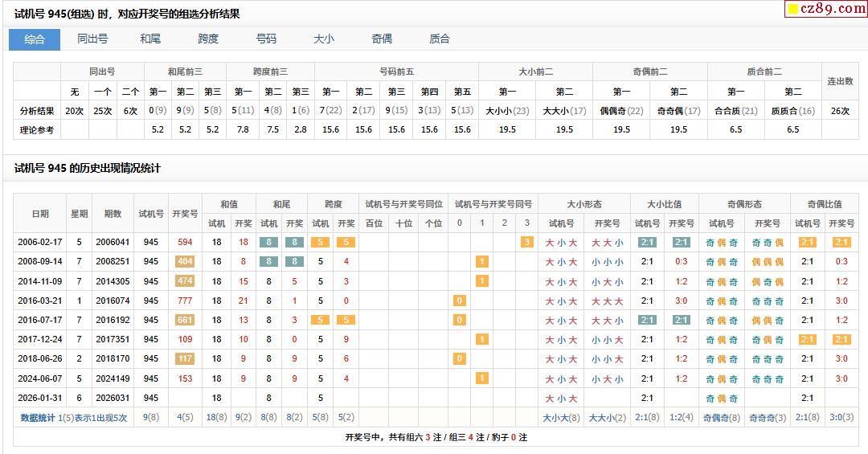Click the highlighted 474 winning number badge
868x454 pixels.
pyautogui.click(x=185, y=281)
